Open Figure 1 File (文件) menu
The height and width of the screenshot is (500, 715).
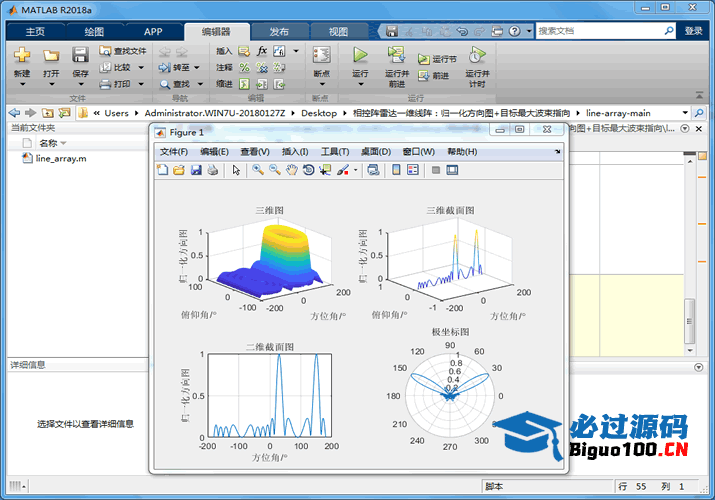(x=174, y=152)
